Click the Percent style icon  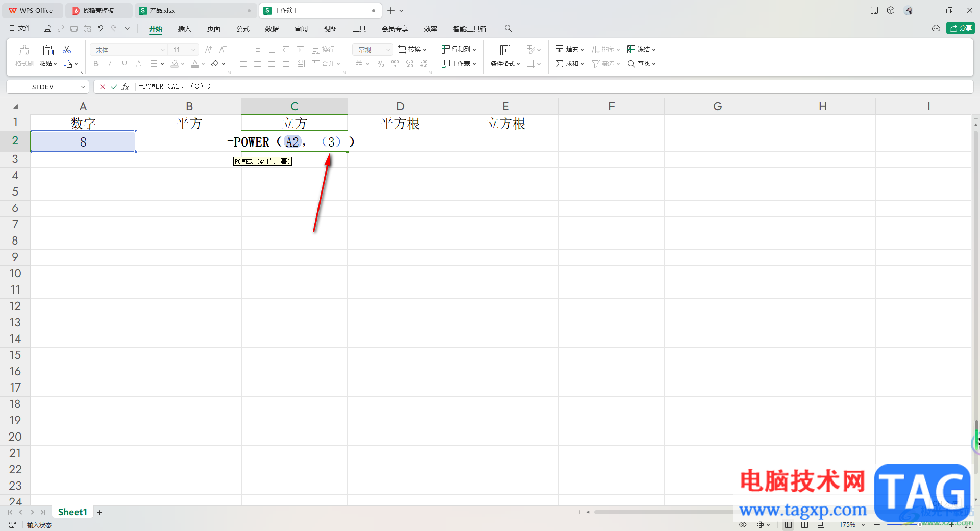(x=381, y=64)
